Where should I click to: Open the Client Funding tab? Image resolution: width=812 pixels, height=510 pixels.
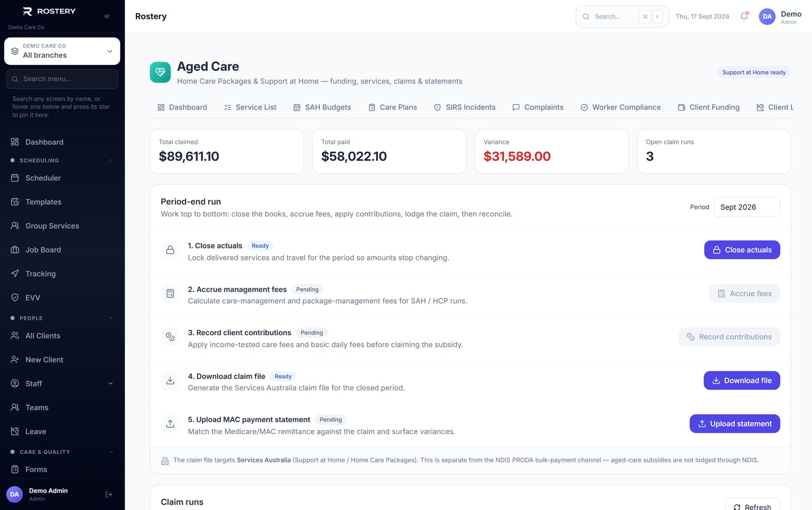(709, 107)
